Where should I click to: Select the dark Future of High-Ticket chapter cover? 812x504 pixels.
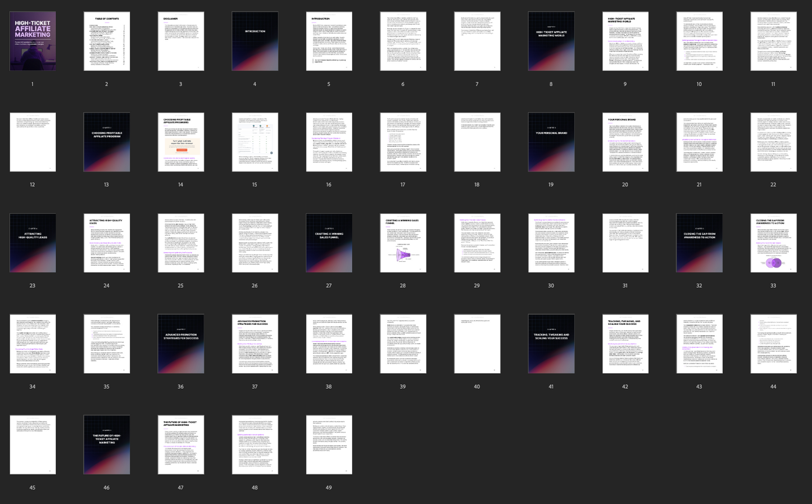click(x=107, y=444)
